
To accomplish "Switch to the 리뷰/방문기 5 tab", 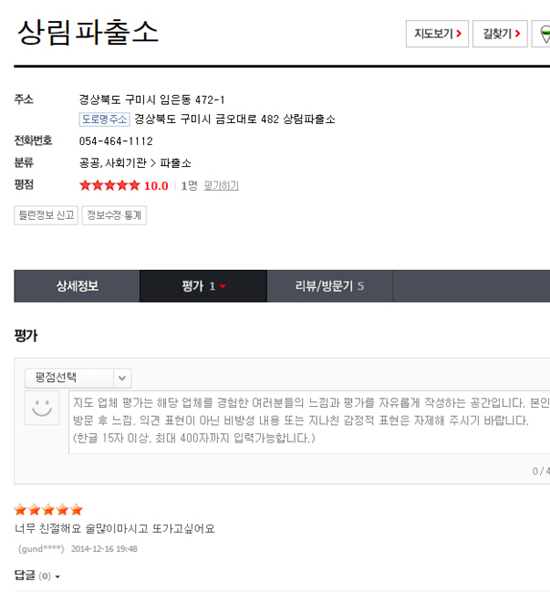I will pos(330,286).
